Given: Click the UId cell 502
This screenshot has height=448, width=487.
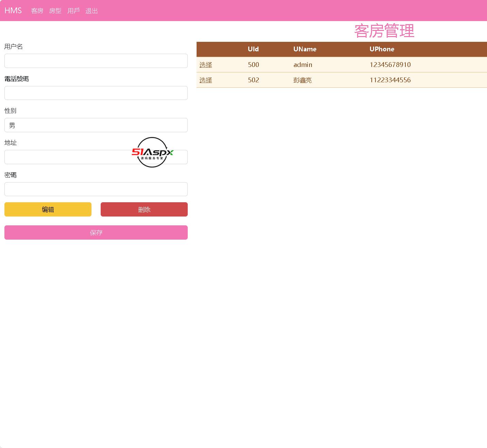Looking at the screenshot, I should [254, 80].
